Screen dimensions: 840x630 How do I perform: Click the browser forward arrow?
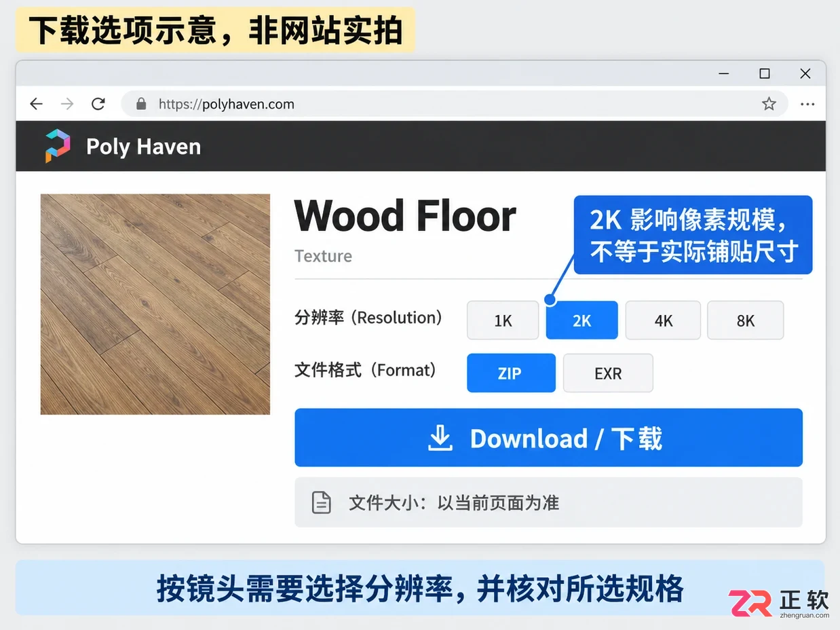(x=67, y=104)
